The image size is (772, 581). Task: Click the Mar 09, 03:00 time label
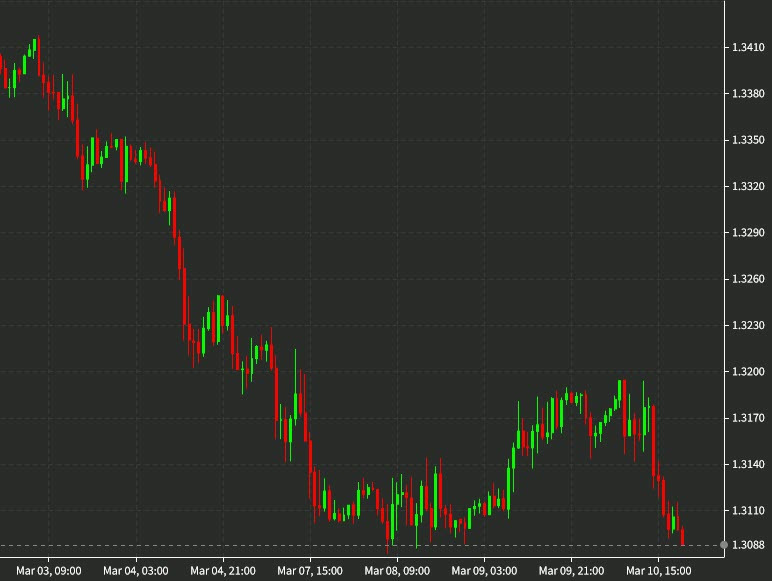[x=484, y=571]
